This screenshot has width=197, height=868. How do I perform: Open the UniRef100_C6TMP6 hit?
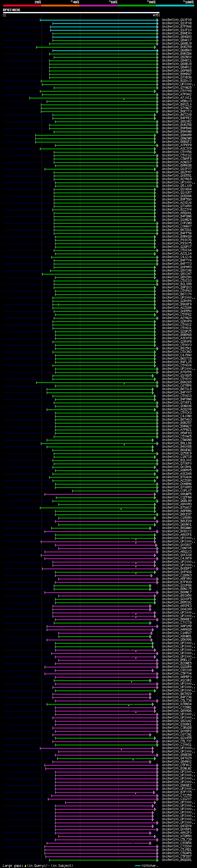pos(177,386)
